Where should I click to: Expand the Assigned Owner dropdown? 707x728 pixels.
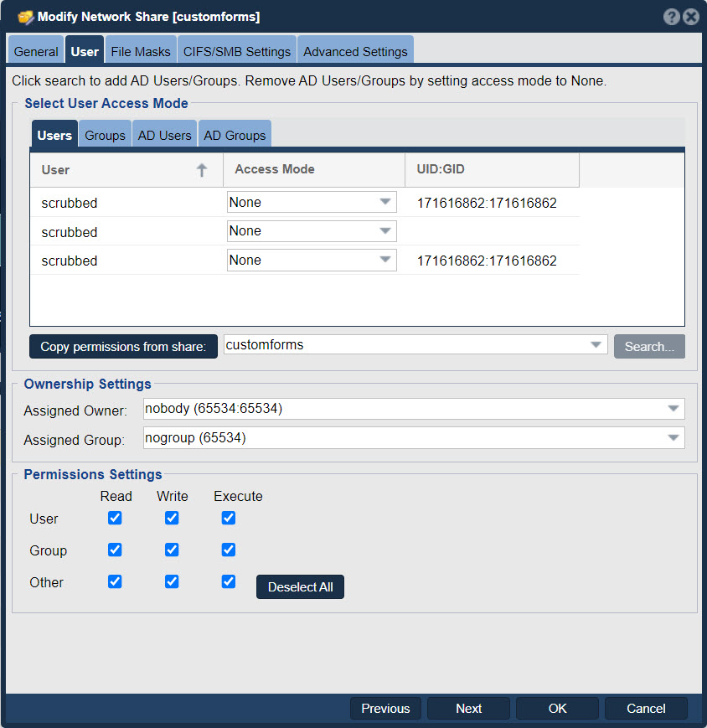[x=673, y=409]
